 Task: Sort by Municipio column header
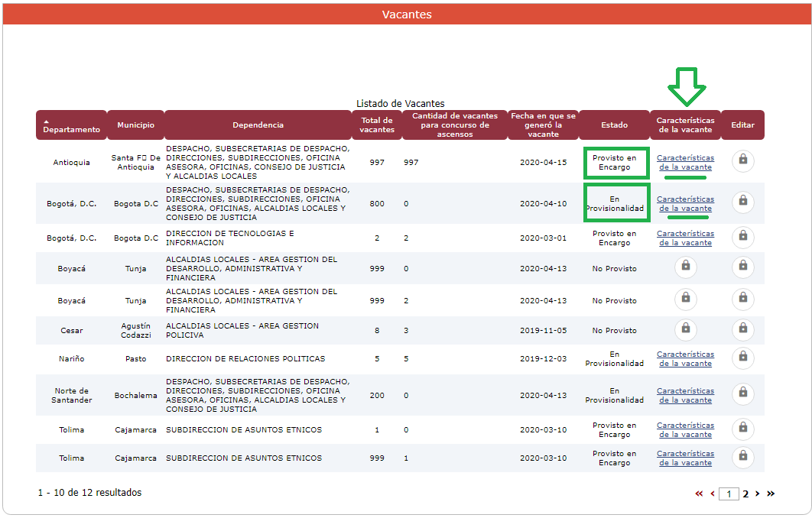[135, 125]
